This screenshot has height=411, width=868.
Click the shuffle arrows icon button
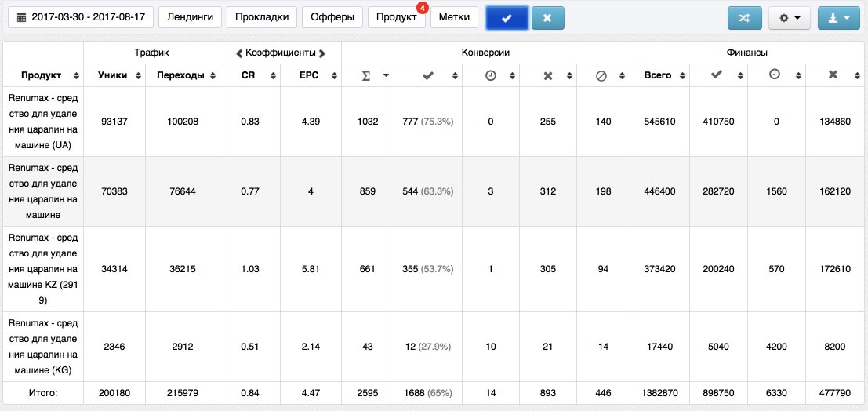pyautogui.click(x=745, y=18)
